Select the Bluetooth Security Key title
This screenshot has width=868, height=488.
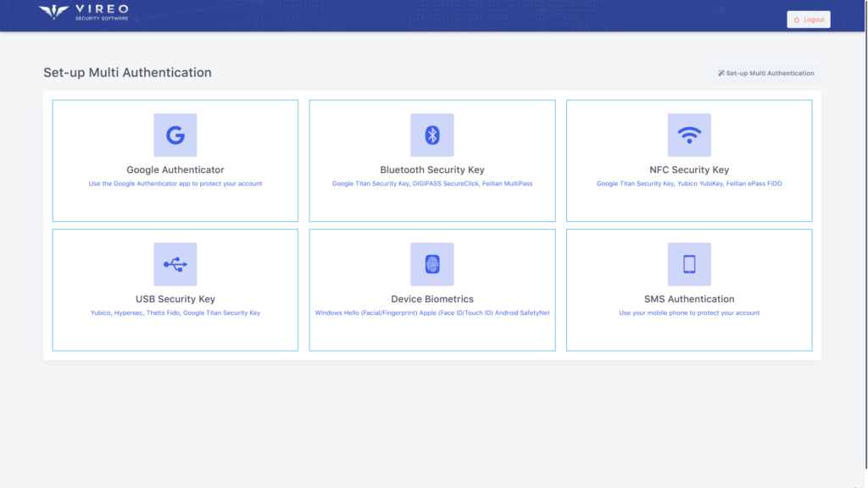431,169
